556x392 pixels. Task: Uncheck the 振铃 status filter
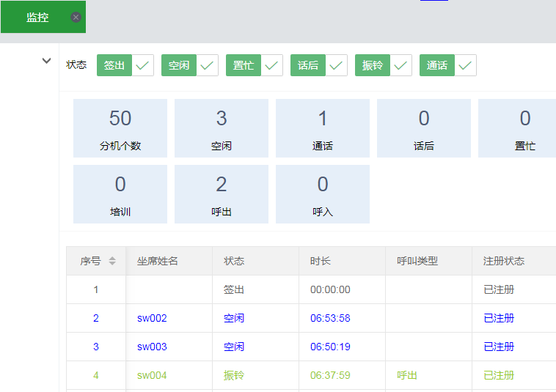point(400,65)
